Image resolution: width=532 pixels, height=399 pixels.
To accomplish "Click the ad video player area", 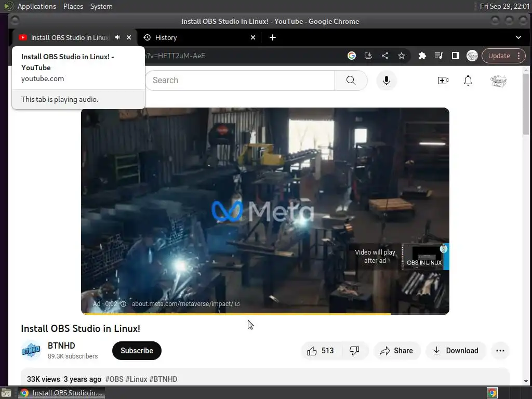I will click(x=265, y=211).
